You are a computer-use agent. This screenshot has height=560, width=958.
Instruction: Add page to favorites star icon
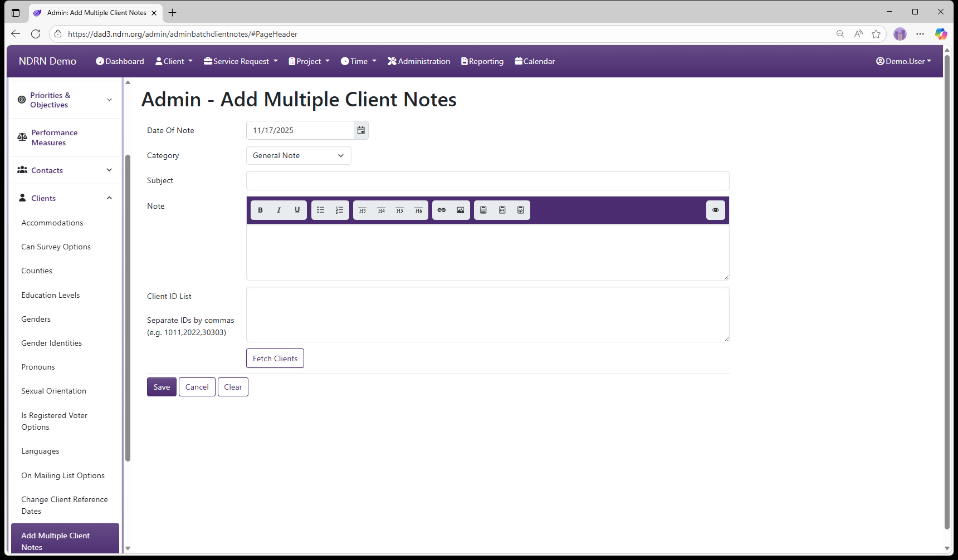click(x=876, y=34)
